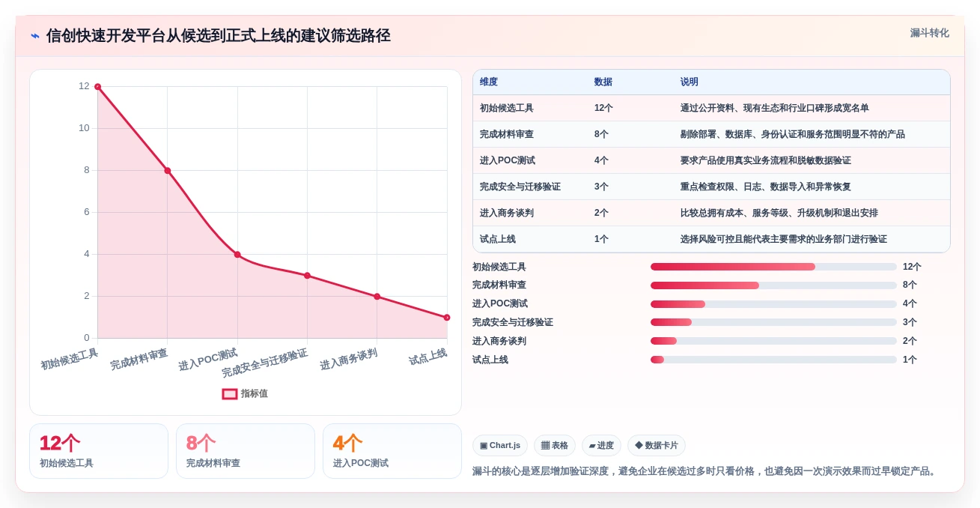This screenshot has width=980, height=508.
Task: Click the 3个 value in the table
Action: [601, 187]
